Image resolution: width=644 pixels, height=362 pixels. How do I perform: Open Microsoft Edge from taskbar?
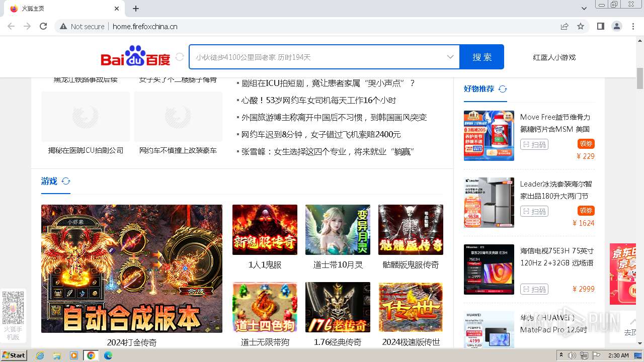tap(108, 355)
